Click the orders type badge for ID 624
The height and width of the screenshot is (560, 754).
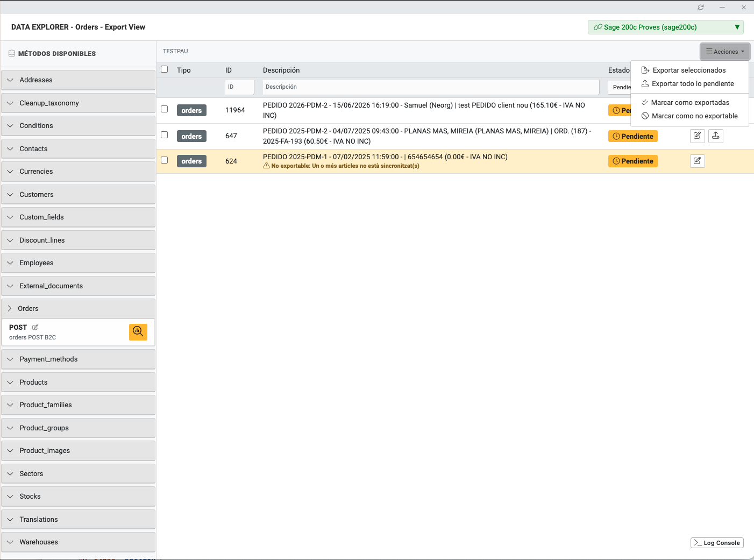point(191,161)
